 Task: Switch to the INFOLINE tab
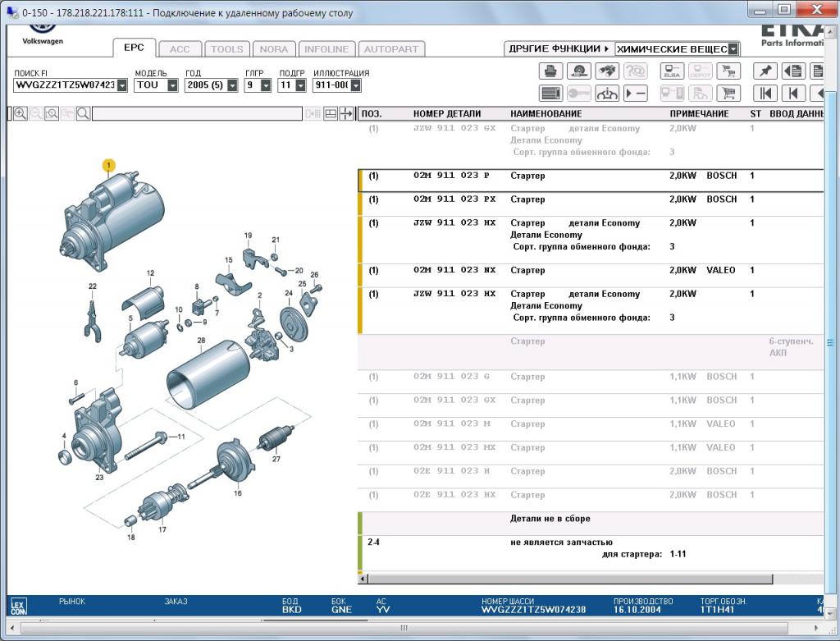(x=326, y=49)
